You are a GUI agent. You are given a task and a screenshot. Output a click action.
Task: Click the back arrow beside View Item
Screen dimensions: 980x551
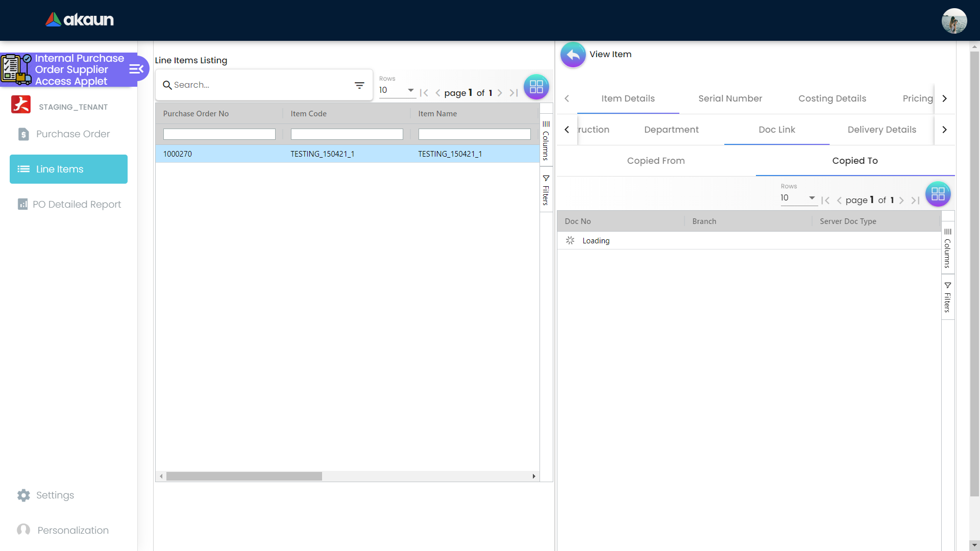pyautogui.click(x=573, y=55)
